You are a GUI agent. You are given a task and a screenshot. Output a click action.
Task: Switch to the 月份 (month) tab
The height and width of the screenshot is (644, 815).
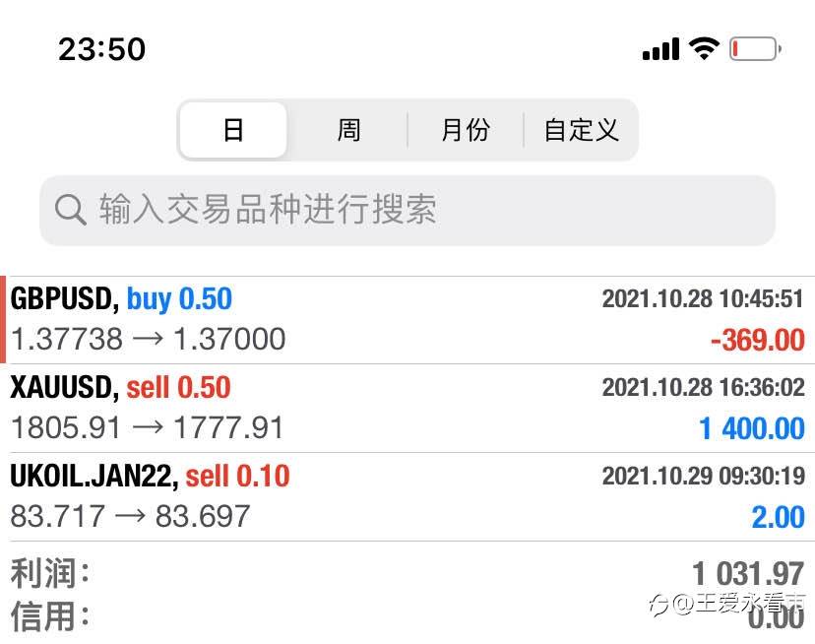pos(465,130)
